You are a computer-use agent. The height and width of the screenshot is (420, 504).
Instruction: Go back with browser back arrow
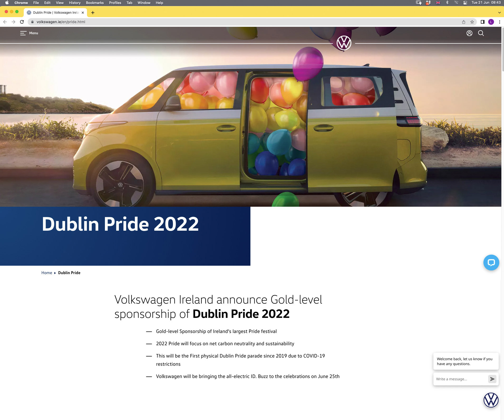pyautogui.click(x=5, y=22)
